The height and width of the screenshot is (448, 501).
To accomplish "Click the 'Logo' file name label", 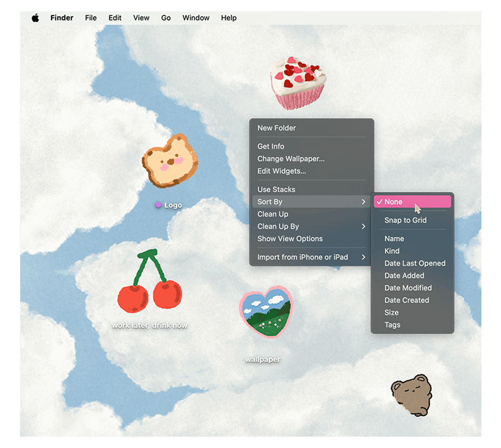I will coord(173,205).
